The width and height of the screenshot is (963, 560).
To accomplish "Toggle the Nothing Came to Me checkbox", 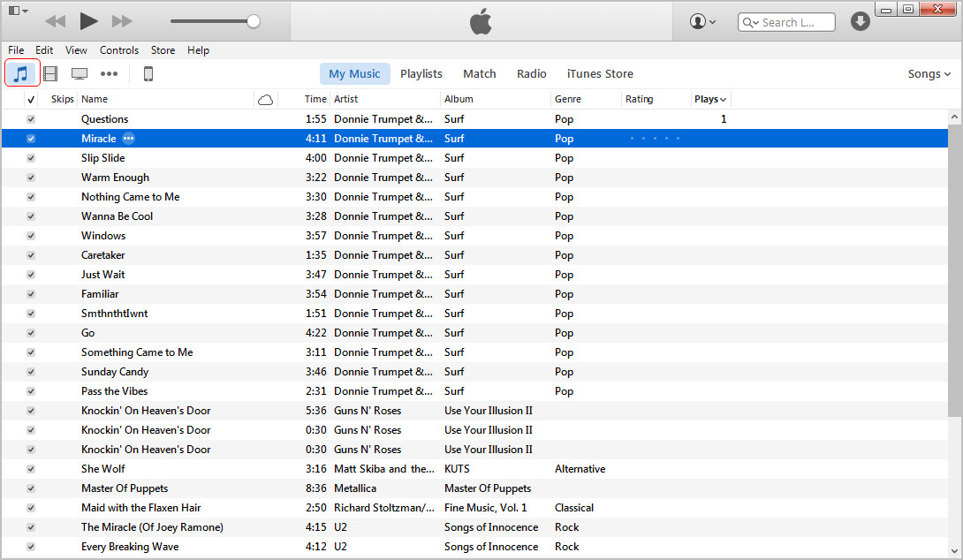I will [31, 197].
